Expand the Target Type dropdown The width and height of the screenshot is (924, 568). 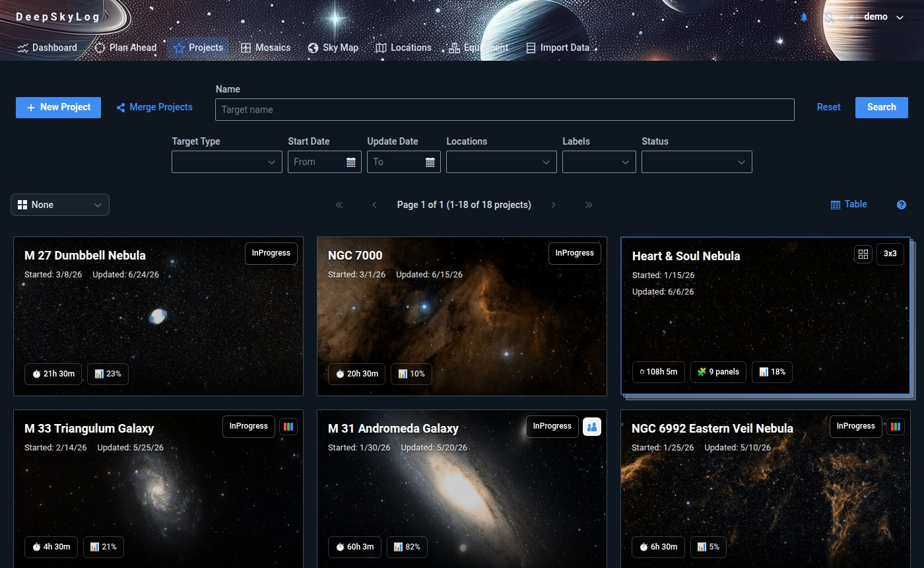point(226,162)
